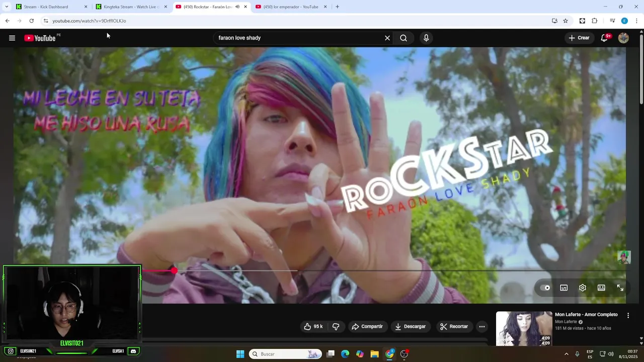
Task: Enter fullscreen video mode
Action: 620,288
